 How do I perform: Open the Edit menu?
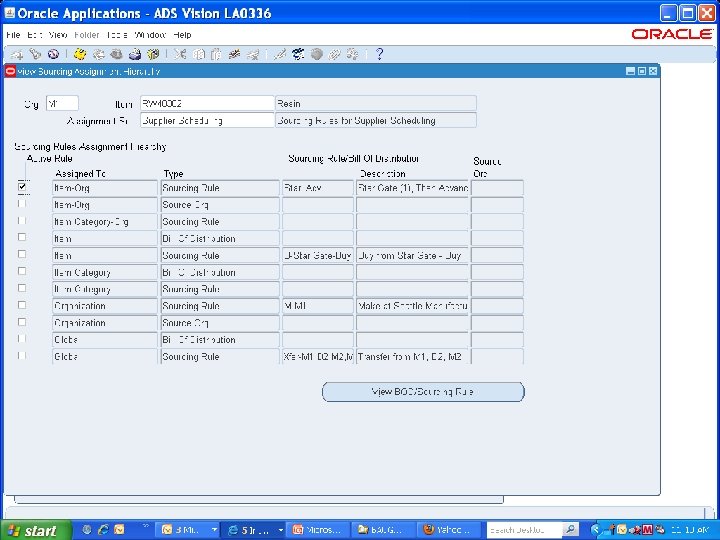(35, 35)
